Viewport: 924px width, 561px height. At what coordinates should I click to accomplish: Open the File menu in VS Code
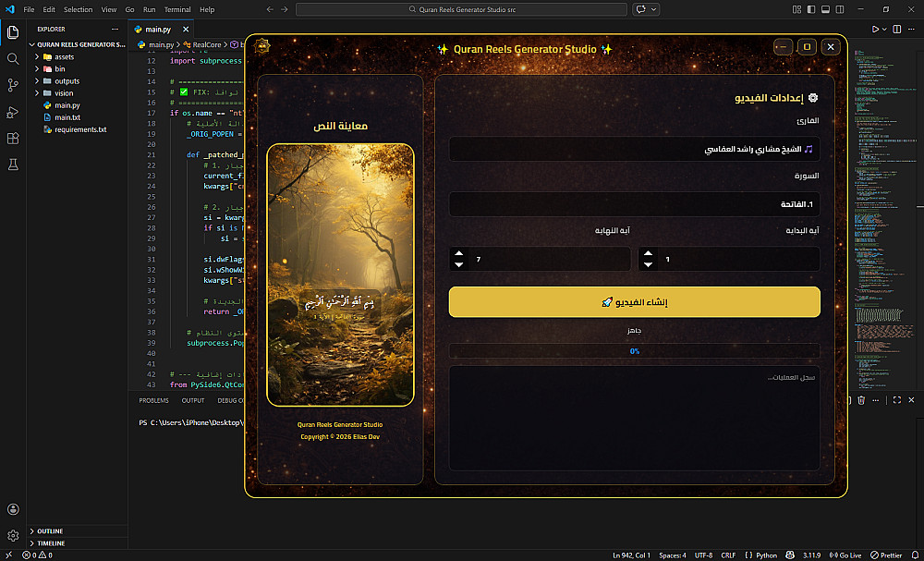point(29,9)
